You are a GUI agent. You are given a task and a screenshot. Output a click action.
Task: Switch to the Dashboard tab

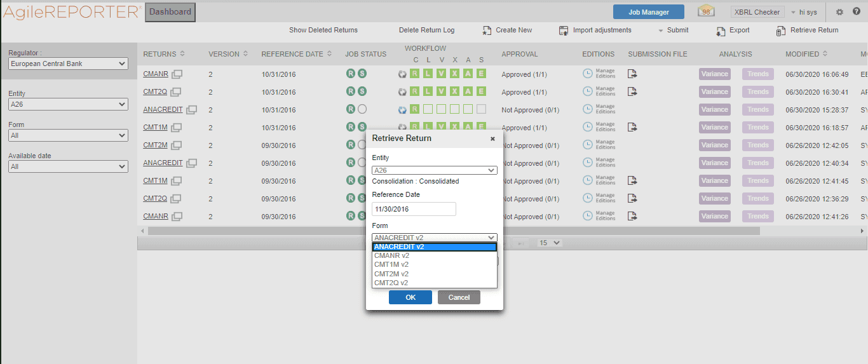coord(170,12)
